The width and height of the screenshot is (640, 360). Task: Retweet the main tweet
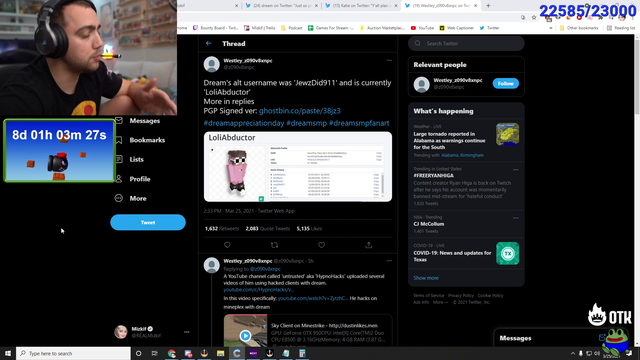[274, 245]
